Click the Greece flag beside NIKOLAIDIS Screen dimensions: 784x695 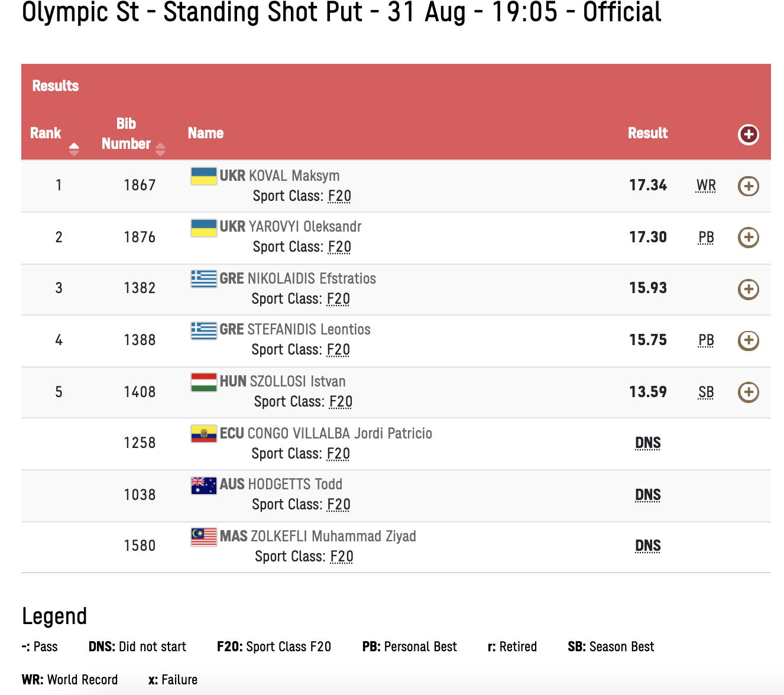pyautogui.click(x=203, y=278)
